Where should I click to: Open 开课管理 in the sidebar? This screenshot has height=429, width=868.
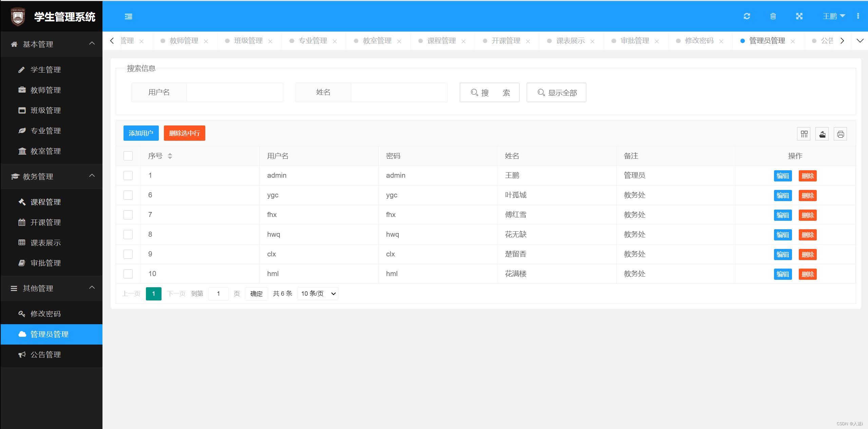(52, 222)
